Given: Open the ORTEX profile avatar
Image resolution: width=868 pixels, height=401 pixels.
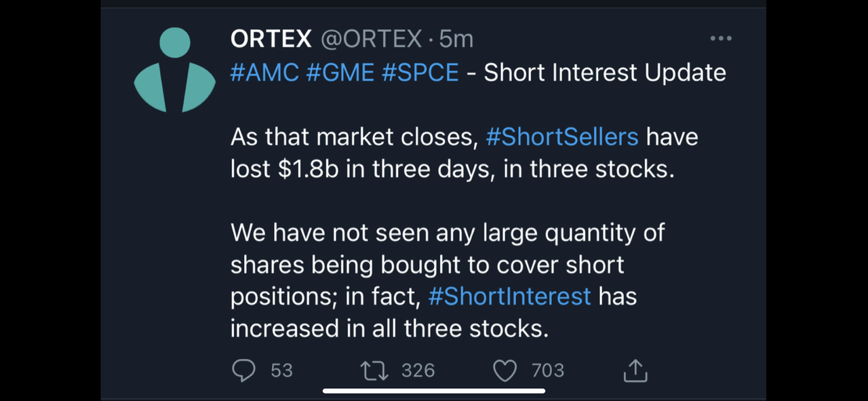Looking at the screenshot, I should pos(174,70).
